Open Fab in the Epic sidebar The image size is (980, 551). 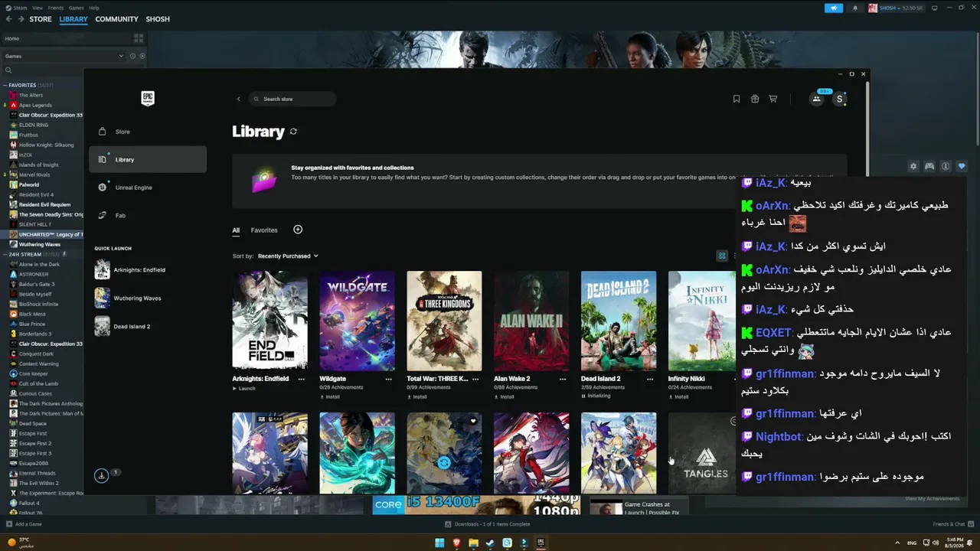(148, 215)
